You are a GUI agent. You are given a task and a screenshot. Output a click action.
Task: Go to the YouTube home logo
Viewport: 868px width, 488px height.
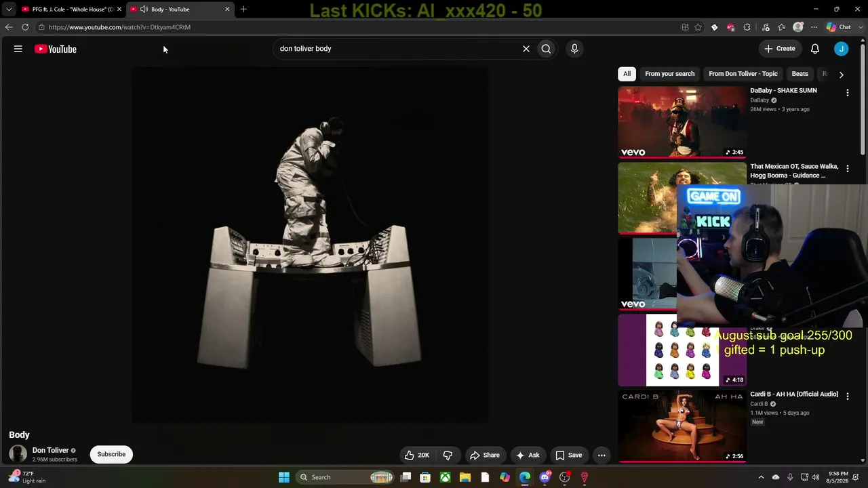coord(56,49)
